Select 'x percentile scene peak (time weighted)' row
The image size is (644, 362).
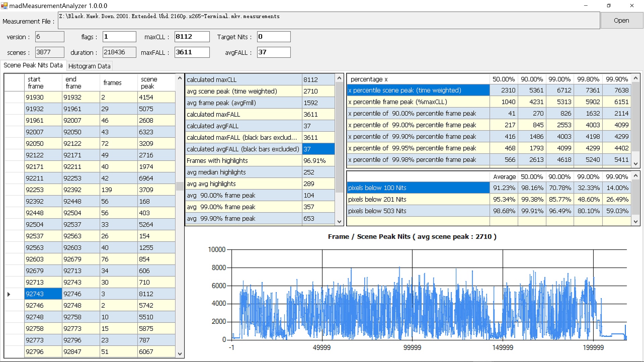tap(488, 90)
